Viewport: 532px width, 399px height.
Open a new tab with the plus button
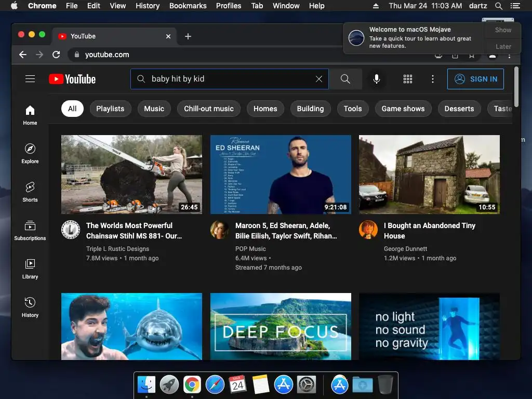pyautogui.click(x=188, y=36)
